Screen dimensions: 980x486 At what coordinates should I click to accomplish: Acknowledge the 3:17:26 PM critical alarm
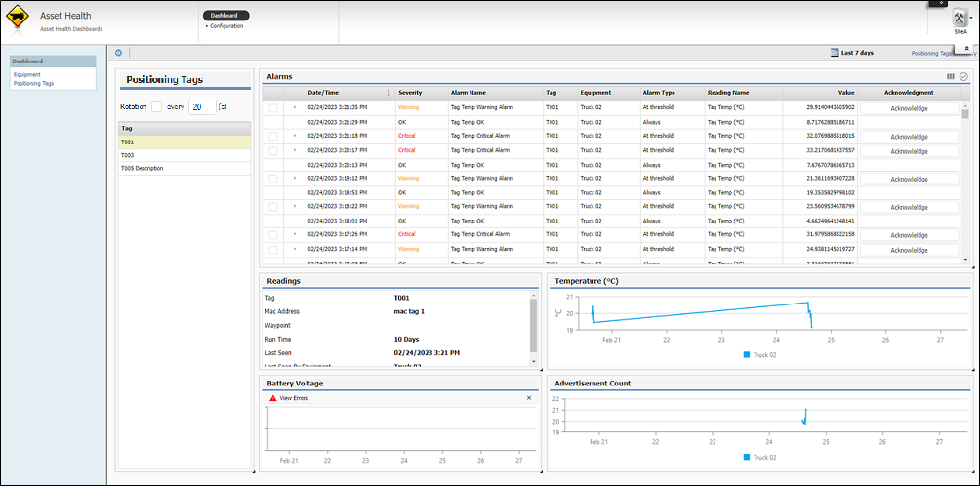(x=910, y=235)
